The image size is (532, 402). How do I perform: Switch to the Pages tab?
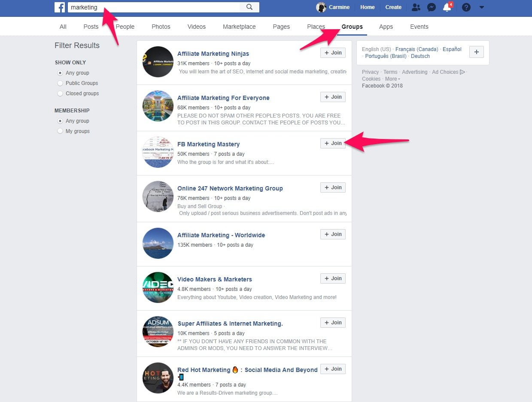(281, 27)
